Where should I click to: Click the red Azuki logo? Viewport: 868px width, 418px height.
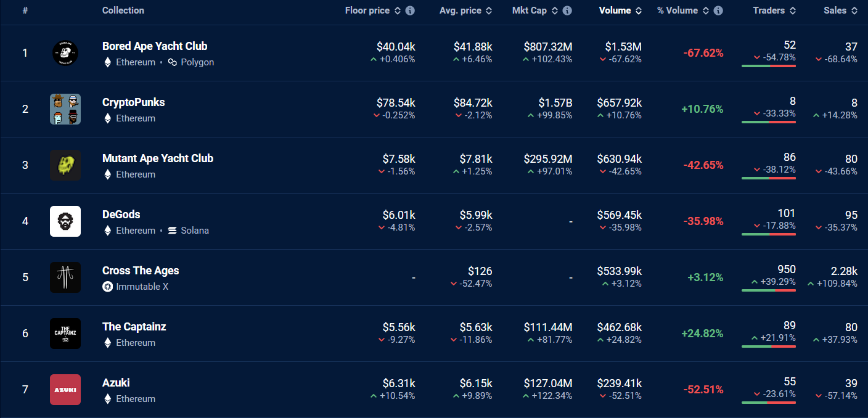[65, 390]
